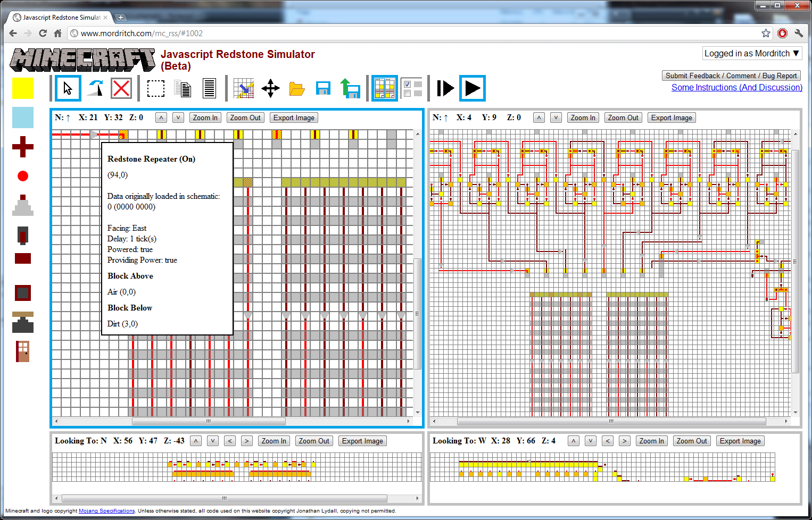
Task: Open a new browser tab
Action: (x=121, y=18)
